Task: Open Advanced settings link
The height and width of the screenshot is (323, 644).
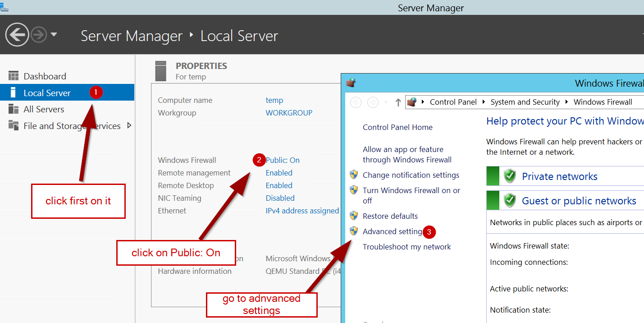Action: [x=393, y=231]
